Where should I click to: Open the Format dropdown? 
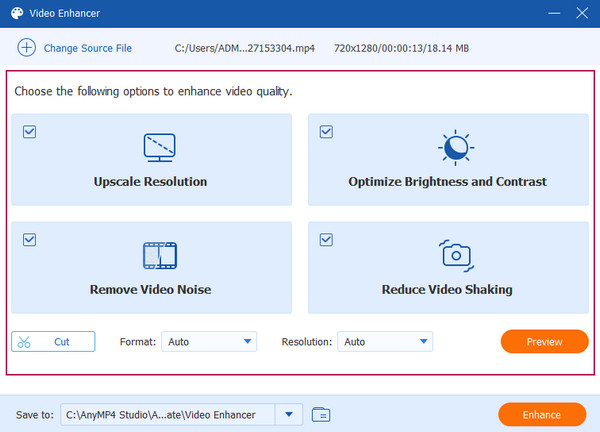click(209, 342)
